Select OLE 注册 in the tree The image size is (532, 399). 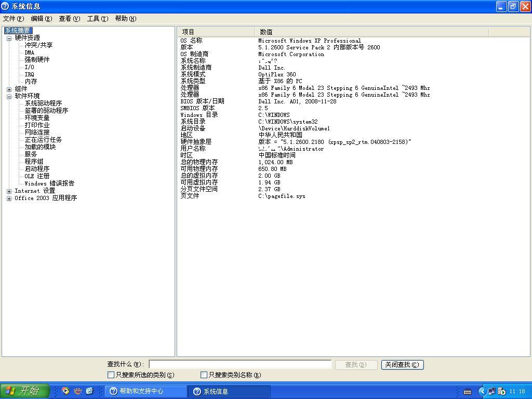point(37,177)
